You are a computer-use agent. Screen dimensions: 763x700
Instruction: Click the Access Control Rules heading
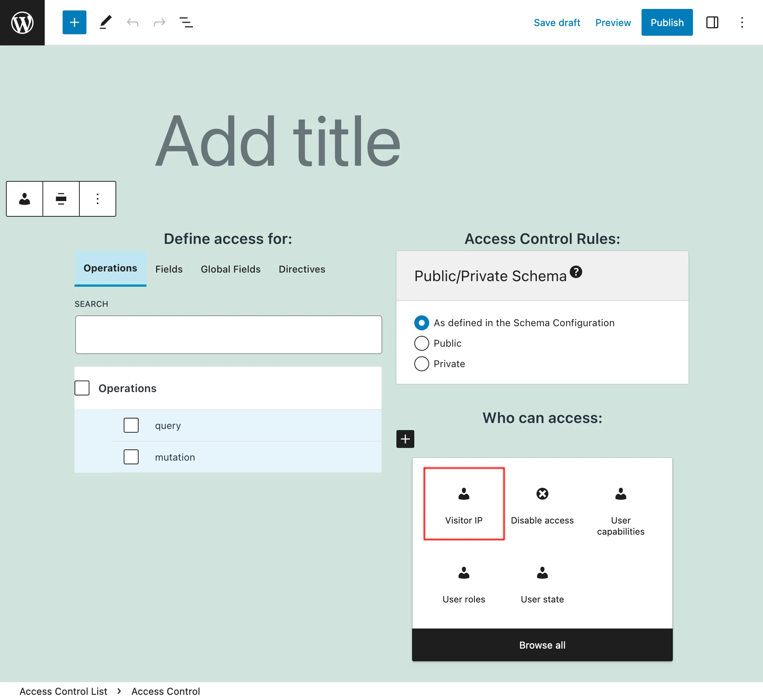tap(542, 239)
